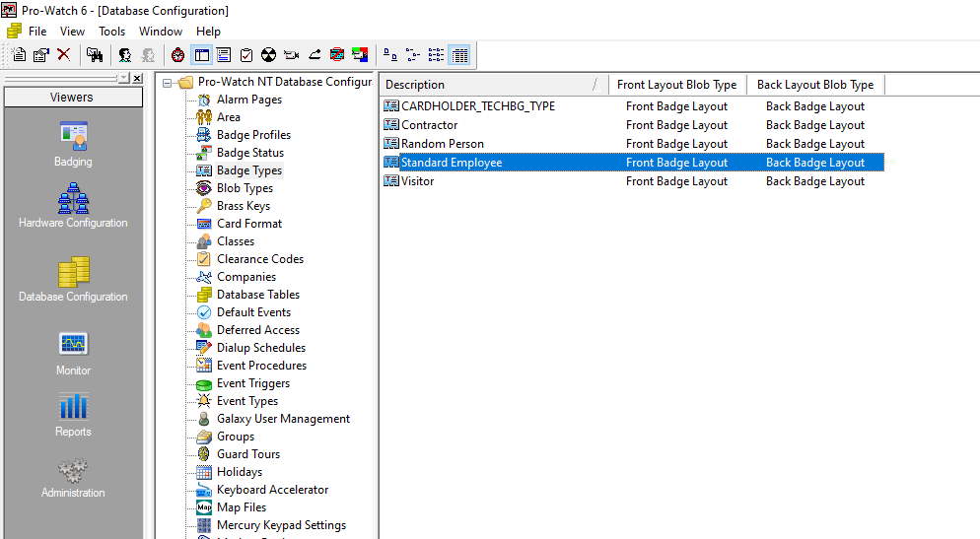Sort by Description column header
Image resolution: width=980 pixels, height=539 pixels.
click(x=488, y=85)
